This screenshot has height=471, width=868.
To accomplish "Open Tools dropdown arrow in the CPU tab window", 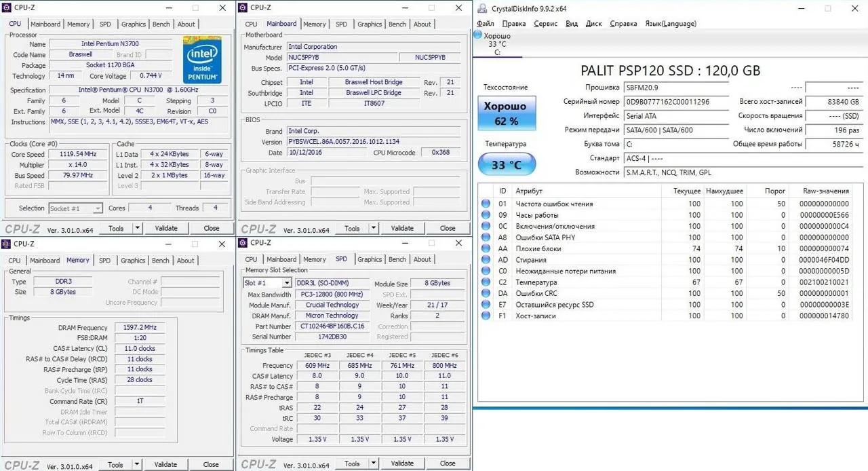I will point(138,229).
